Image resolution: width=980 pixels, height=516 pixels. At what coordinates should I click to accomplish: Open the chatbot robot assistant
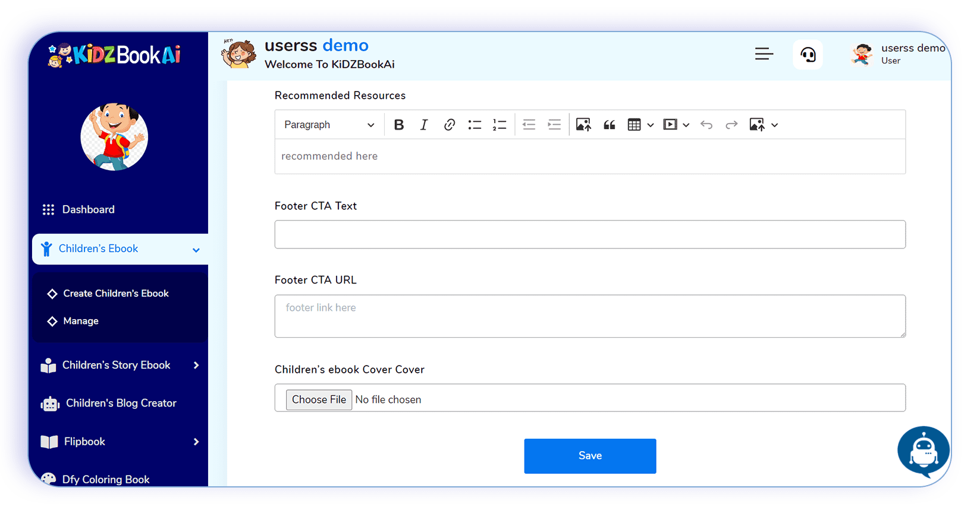pyautogui.click(x=923, y=451)
